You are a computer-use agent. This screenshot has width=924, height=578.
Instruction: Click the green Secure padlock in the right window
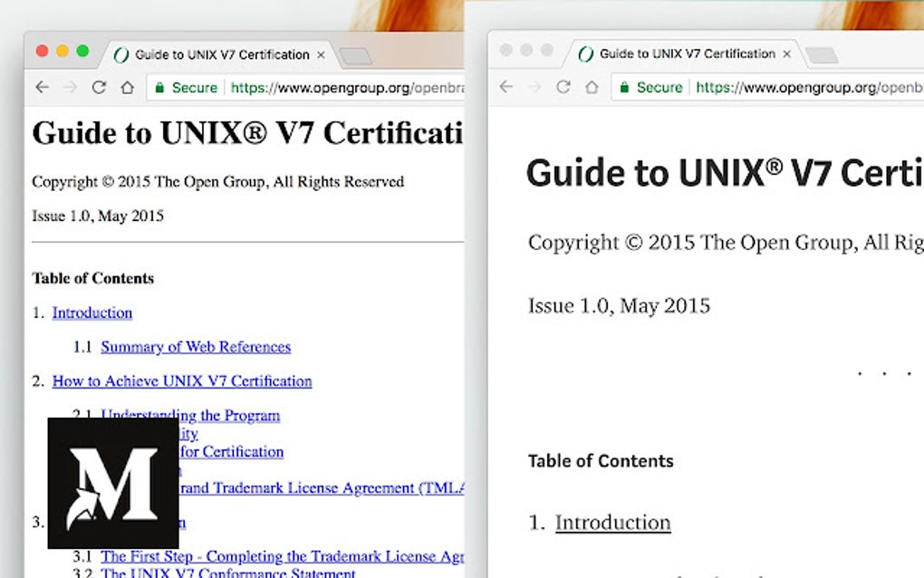tap(624, 87)
